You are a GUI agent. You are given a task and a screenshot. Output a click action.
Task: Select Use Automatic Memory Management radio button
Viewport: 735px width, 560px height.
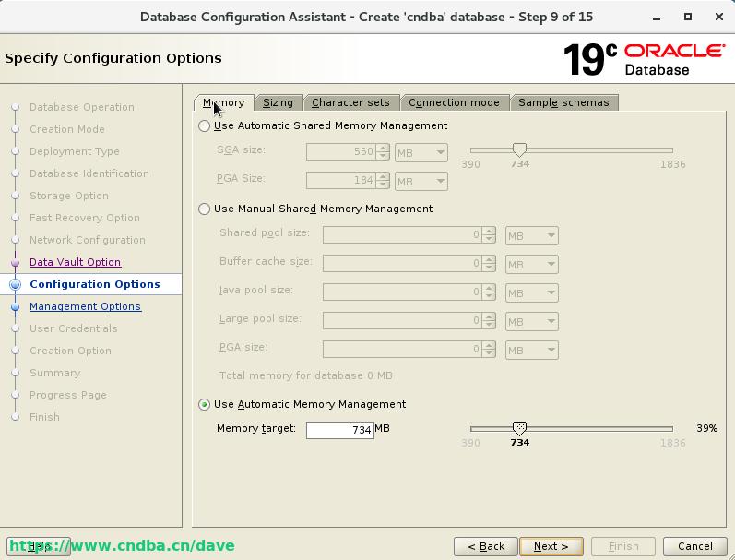click(205, 404)
